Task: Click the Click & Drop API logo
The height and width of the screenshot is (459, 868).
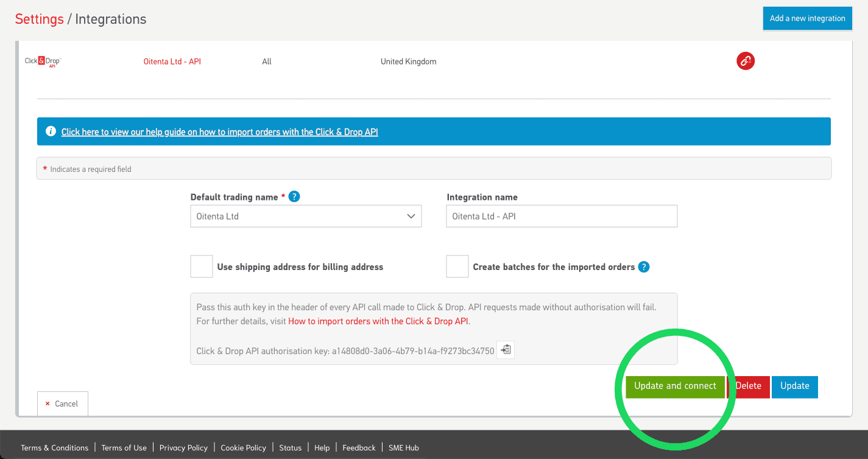Action: [43, 62]
